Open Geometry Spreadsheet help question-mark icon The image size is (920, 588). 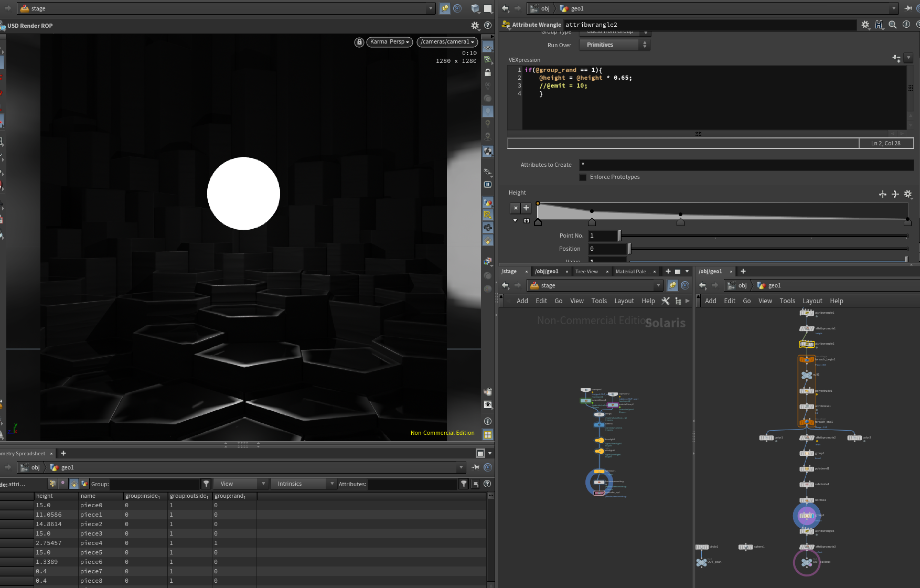[487, 484]
